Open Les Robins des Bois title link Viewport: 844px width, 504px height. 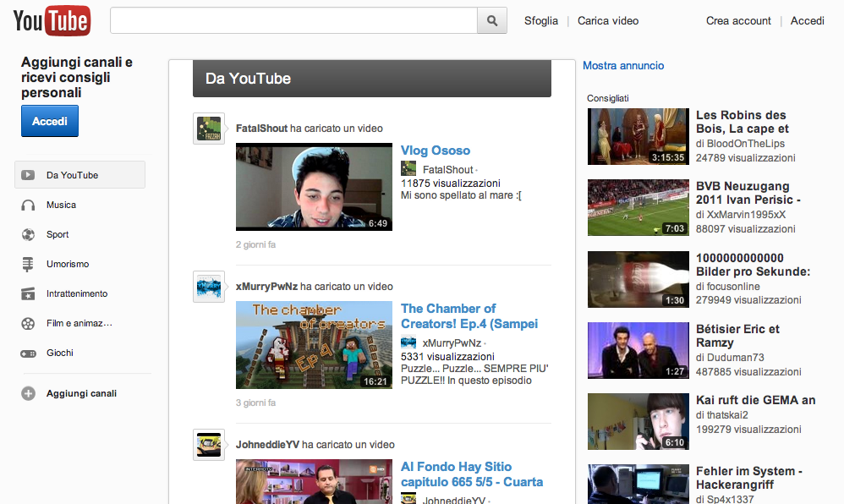[x=742, y=122]
